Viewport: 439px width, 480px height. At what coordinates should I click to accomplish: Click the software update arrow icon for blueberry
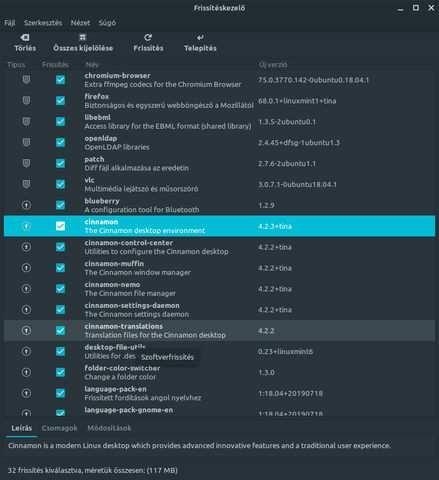[x=26, y=205]
